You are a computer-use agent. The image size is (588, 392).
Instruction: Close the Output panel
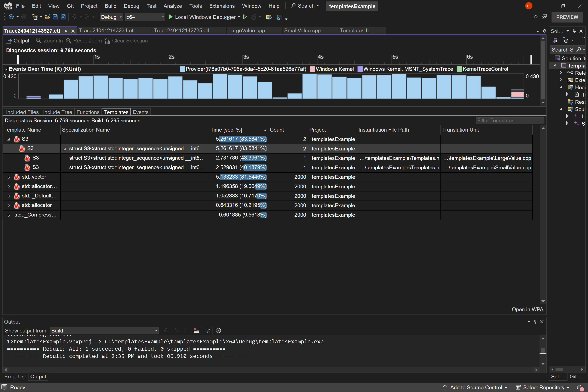(x=542, y=322)
